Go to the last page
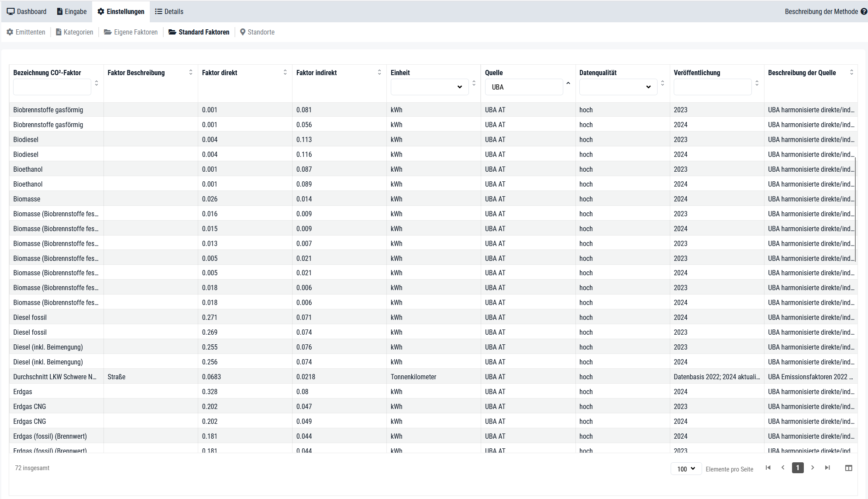The width and height of the screenshot is (868, 499). (x=827, y=468)
